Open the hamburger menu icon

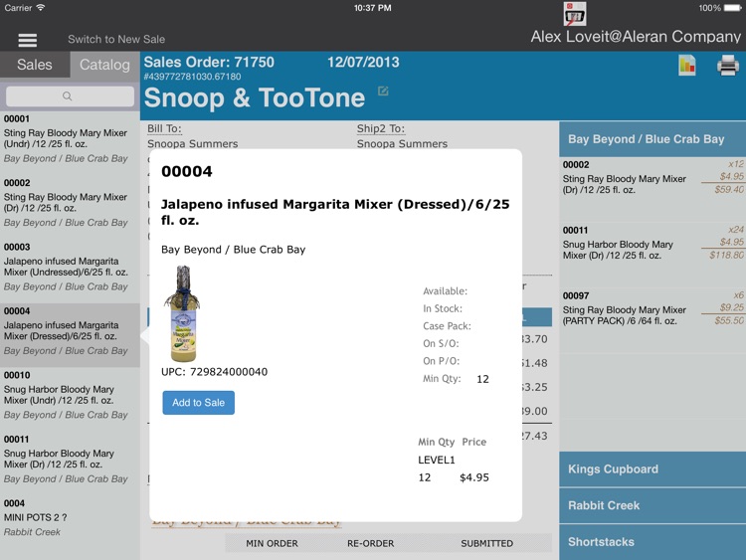[x=28, y=40]
